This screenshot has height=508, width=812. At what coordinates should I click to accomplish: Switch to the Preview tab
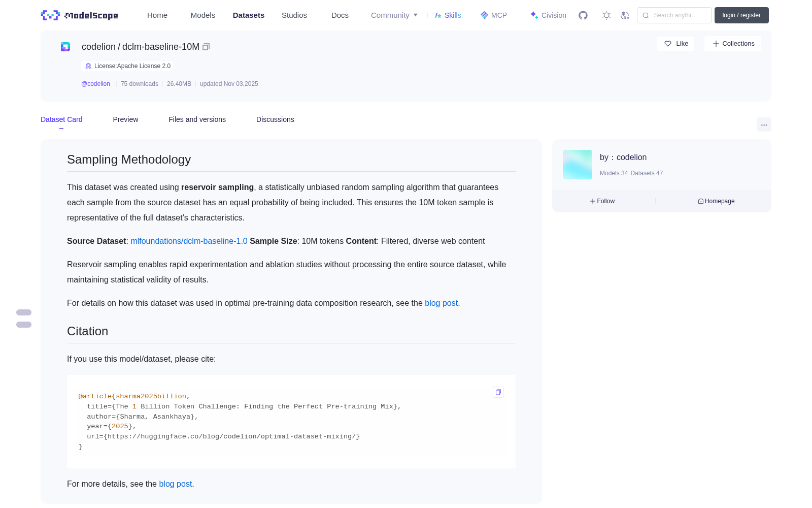point(125,119)
